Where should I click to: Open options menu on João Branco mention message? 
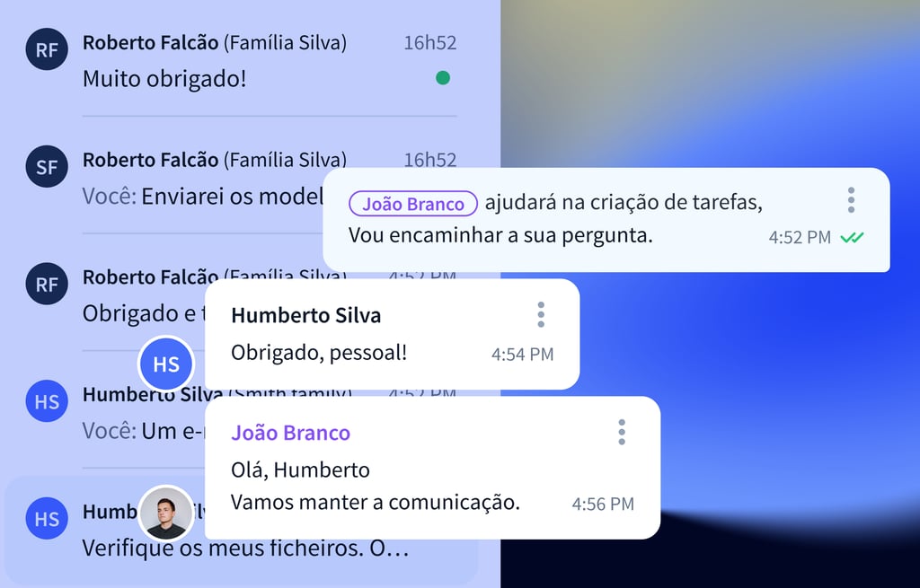point(851,200)
